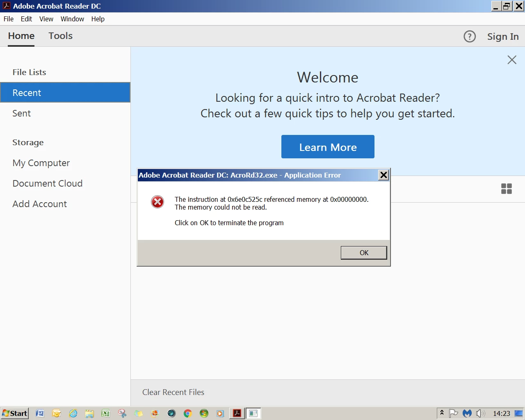Viewport: 525px width, 420px height.
Task: Click the Learn More button
Action: pos(328,147)
